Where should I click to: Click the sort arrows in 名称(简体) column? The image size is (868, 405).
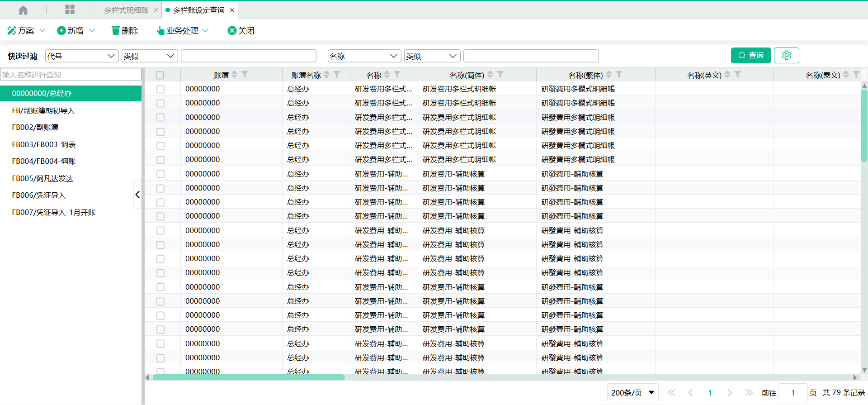point(490,75)
